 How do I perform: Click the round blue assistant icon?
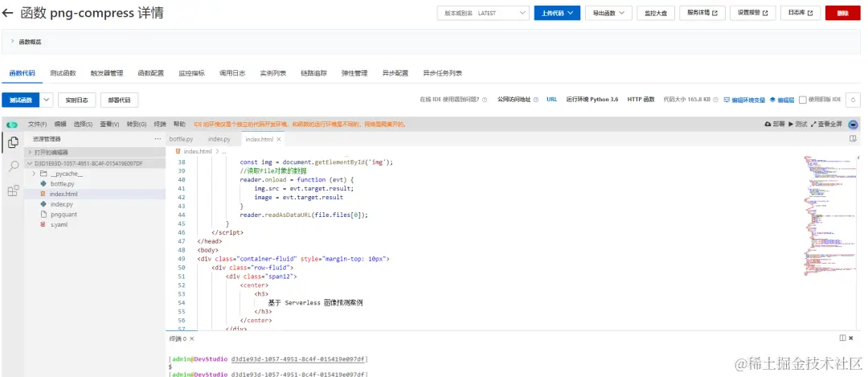pyautogui.click(x=853, y=124)
